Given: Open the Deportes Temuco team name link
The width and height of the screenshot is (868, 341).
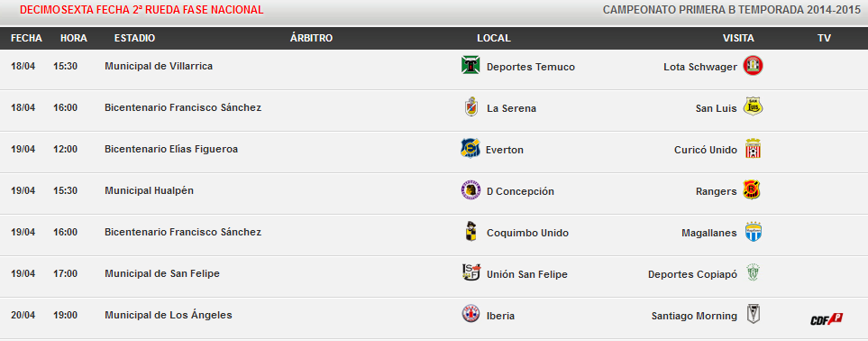Looking at the screenshot, I should tap(531, 67).
